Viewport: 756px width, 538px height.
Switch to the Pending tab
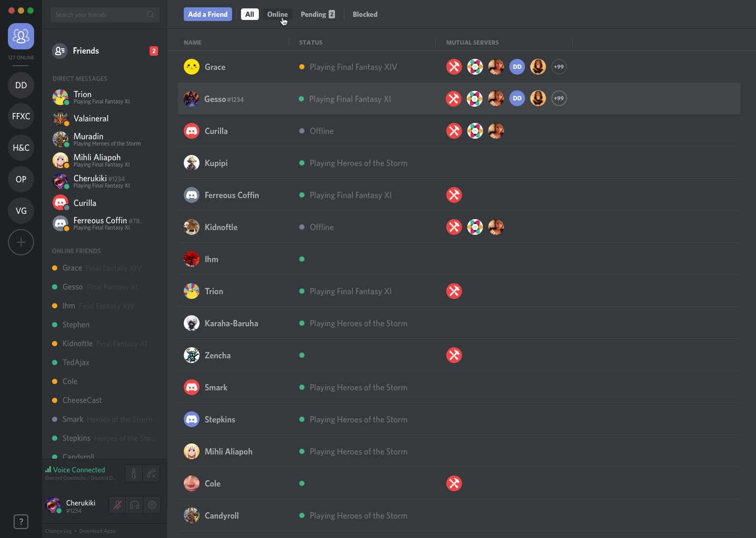(x=318, y=14)
